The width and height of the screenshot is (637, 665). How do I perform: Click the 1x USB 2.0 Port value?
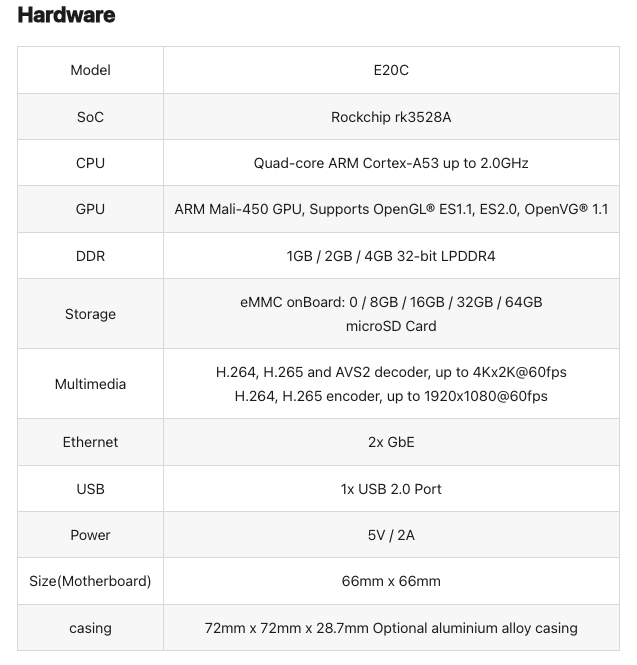(391, 489)
